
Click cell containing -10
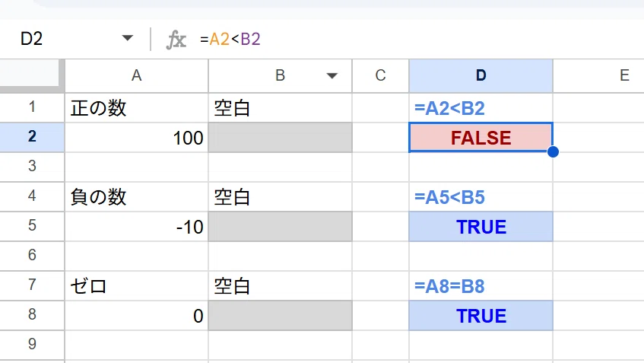pos(136,226)
